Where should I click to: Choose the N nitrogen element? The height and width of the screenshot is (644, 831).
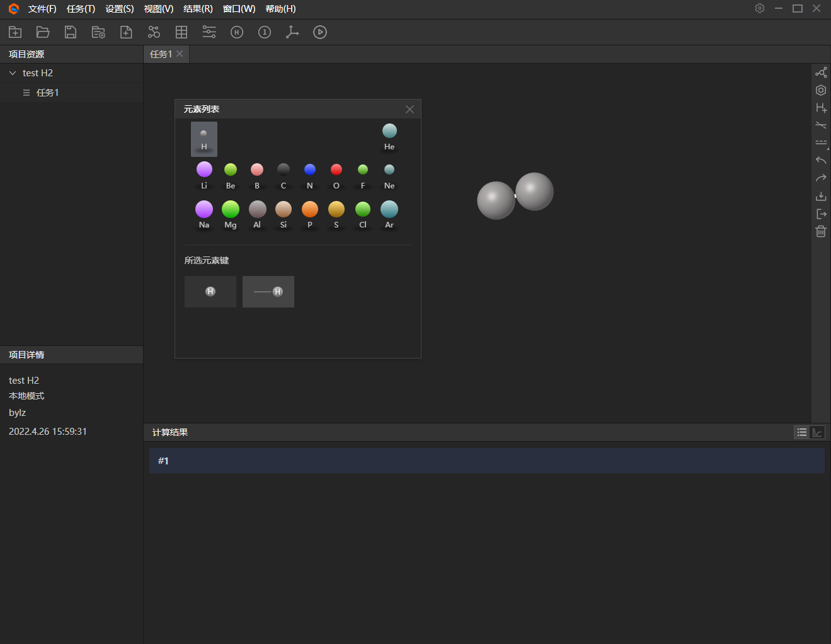point(310,176)
